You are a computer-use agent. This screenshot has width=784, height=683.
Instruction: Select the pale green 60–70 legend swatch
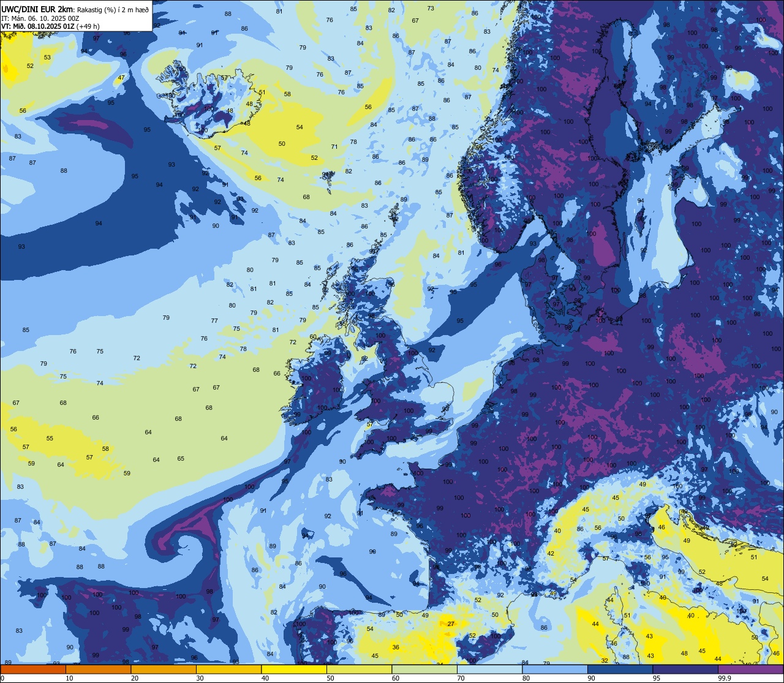point(424,670)
